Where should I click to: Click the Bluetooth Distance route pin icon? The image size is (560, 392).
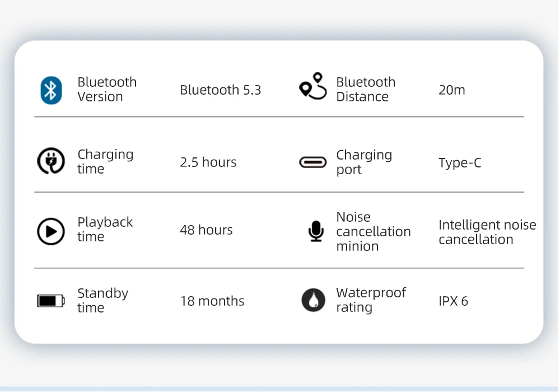click(312, 86)
